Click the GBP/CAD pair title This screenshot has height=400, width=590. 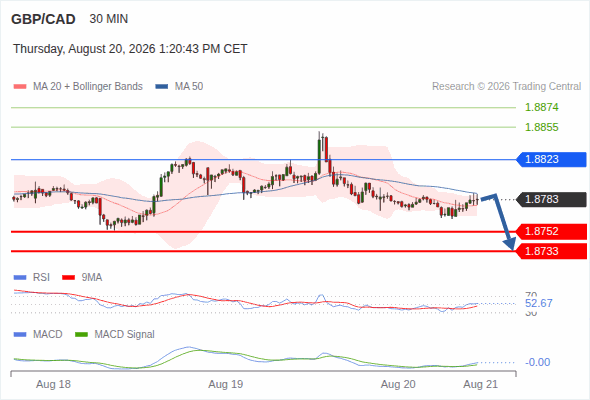pyautogui.click(x=43, y=19)
